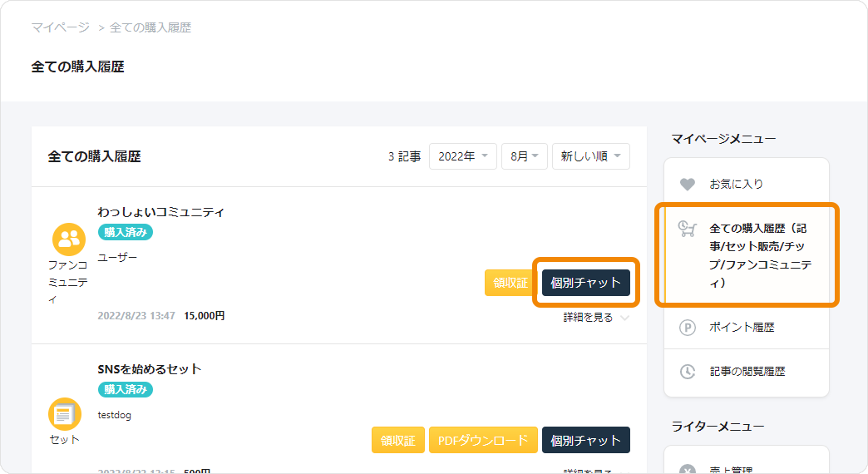Click 全ての購入履歴 breadcrumb text

point(150,27)
